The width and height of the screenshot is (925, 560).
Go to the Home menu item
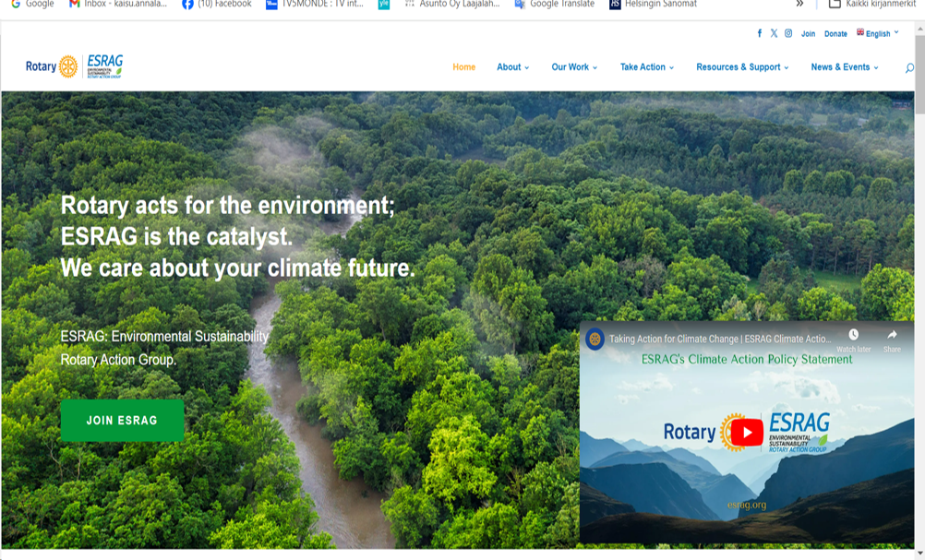[x=463, y=67]
